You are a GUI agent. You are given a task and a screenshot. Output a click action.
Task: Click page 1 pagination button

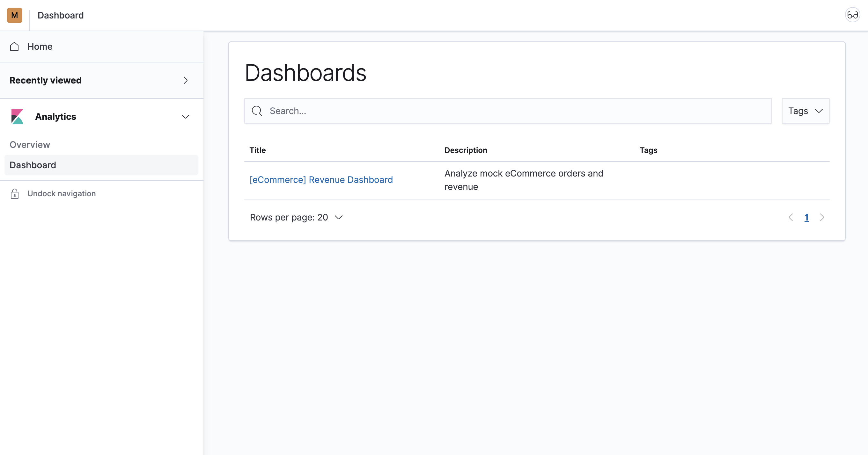[x=806, y=217]
